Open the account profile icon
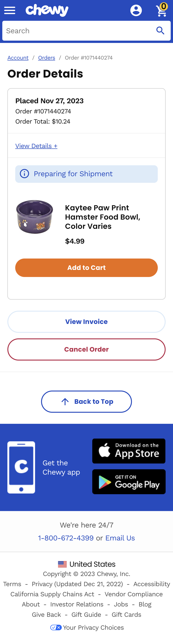Viewport: 173px width, 644px height. pyautogui.click(x=136, y=10)
